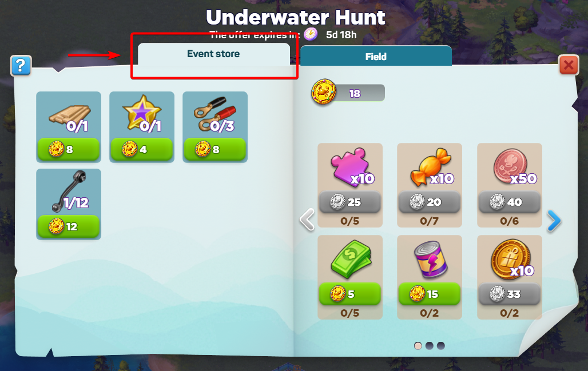Image resolution: width=588 pixels, height=371 pixels.
Task: Select the purple energy can item
Action: tap(431, 259)
